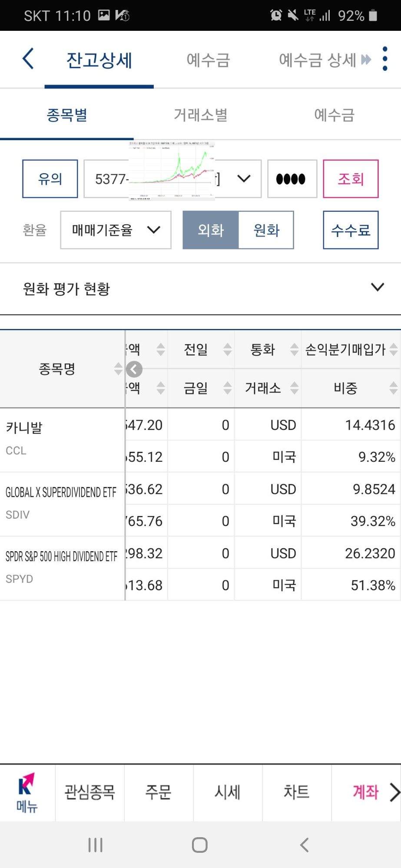The image size is (401, 868).
Task: Select the 거래소별 sub-tab
Action: point(200,115)
